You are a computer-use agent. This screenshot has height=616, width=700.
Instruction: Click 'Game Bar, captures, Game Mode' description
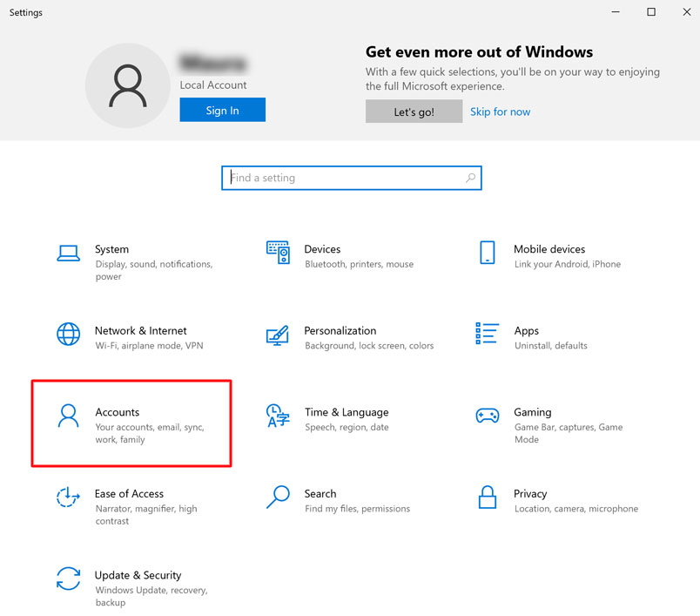(569, 433)
